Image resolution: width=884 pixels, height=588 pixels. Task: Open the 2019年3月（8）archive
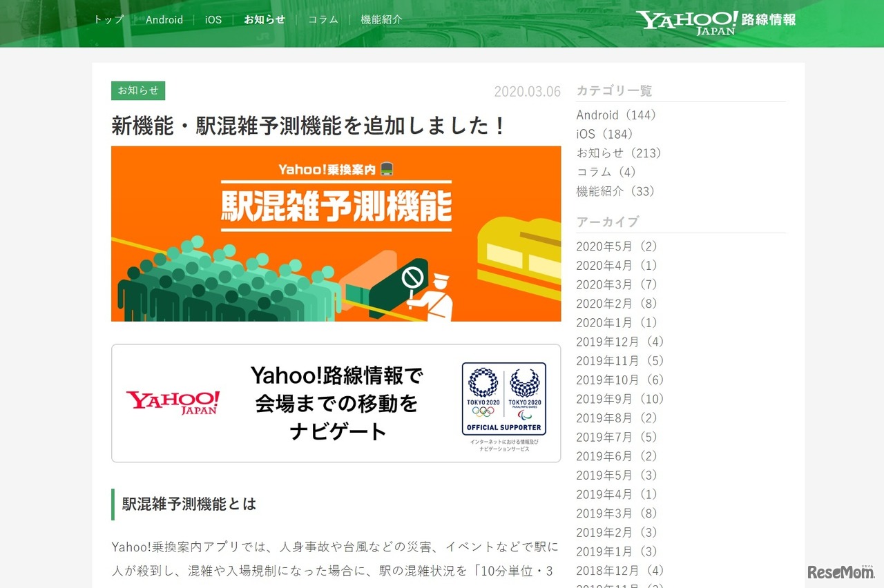point(617,513)
